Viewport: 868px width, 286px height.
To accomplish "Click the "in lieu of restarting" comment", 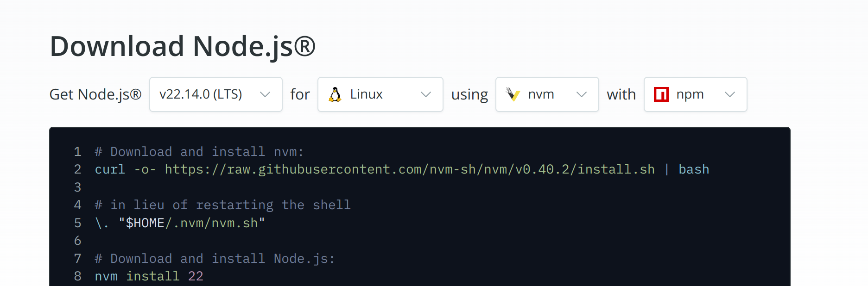I will (223, 205).
